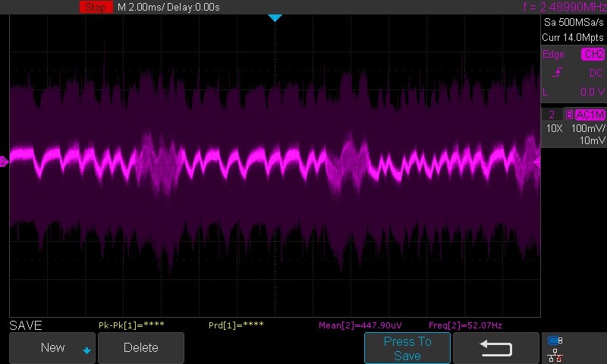Click the Freq[2]=52.07Hz measurement
This screenshot has height=364, width=607.
(x=465, y=325)
